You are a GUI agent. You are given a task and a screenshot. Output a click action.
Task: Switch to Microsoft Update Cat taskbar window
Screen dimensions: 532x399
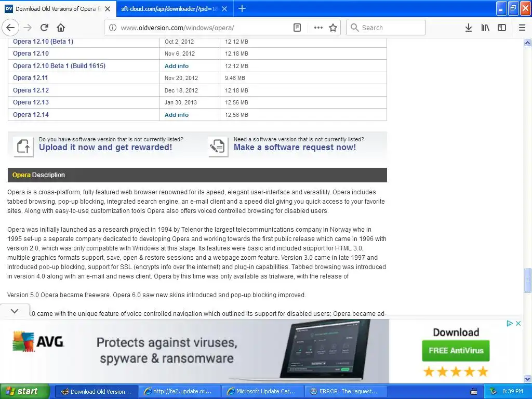[262, 392]
